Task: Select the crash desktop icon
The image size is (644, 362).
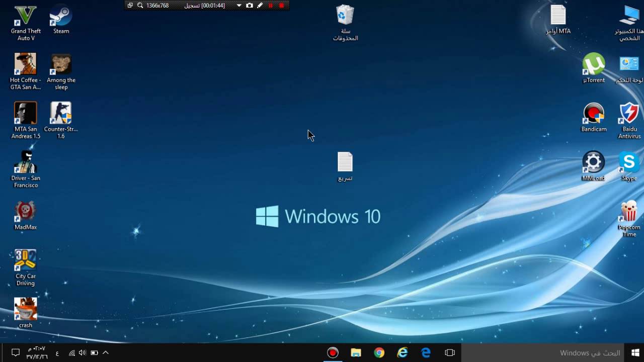Action: [x=26, y=313]
